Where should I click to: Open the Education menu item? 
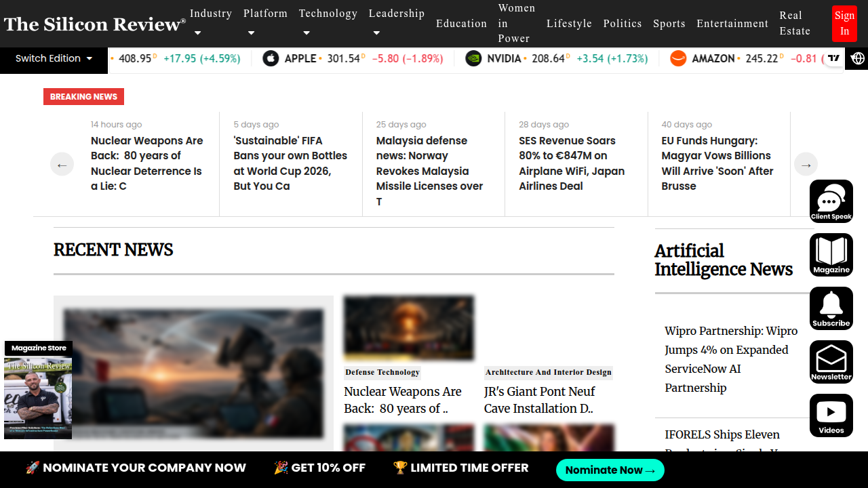pos(461,24)
